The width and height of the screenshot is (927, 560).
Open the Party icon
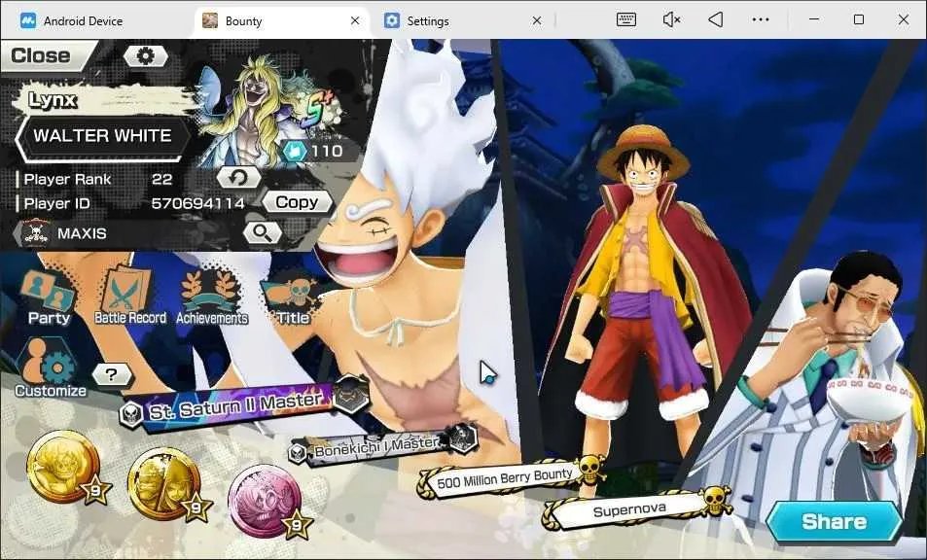49,297
